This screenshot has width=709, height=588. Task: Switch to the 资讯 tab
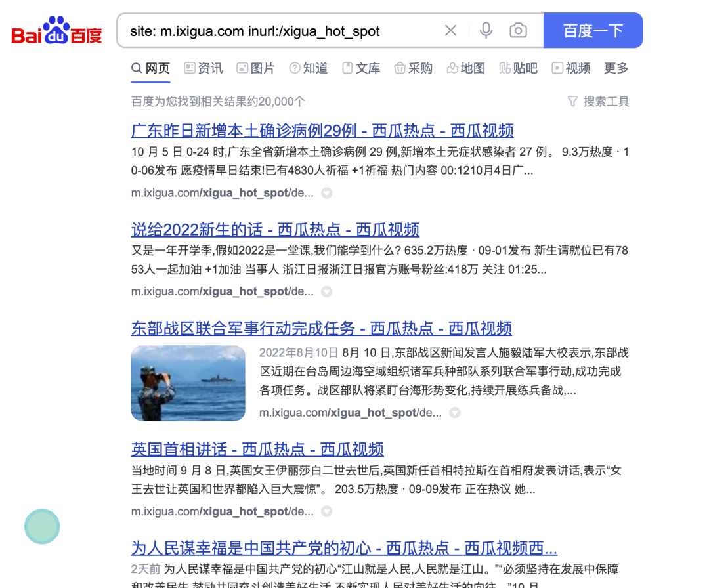pyautogui.click(x=204, y=68)
